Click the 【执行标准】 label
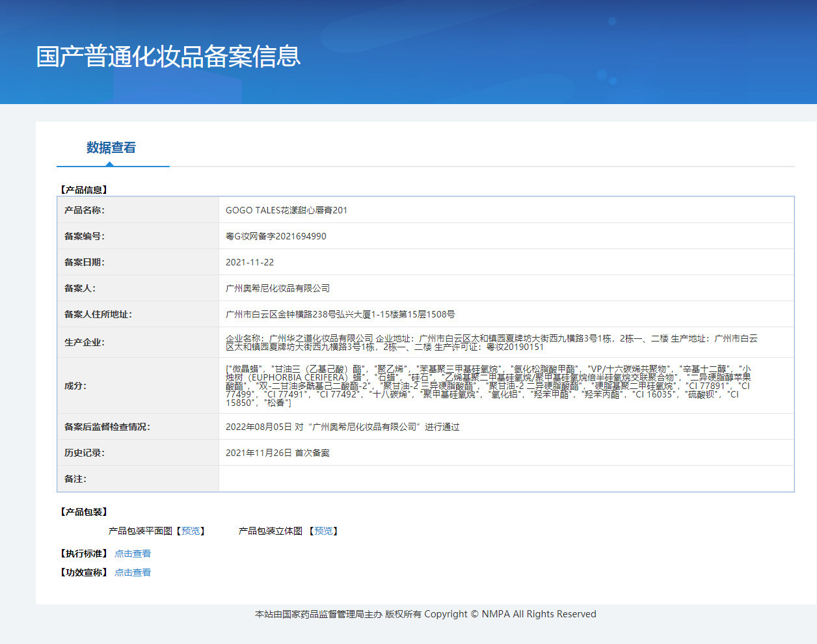The image size is (817, 644). point(84,554)
